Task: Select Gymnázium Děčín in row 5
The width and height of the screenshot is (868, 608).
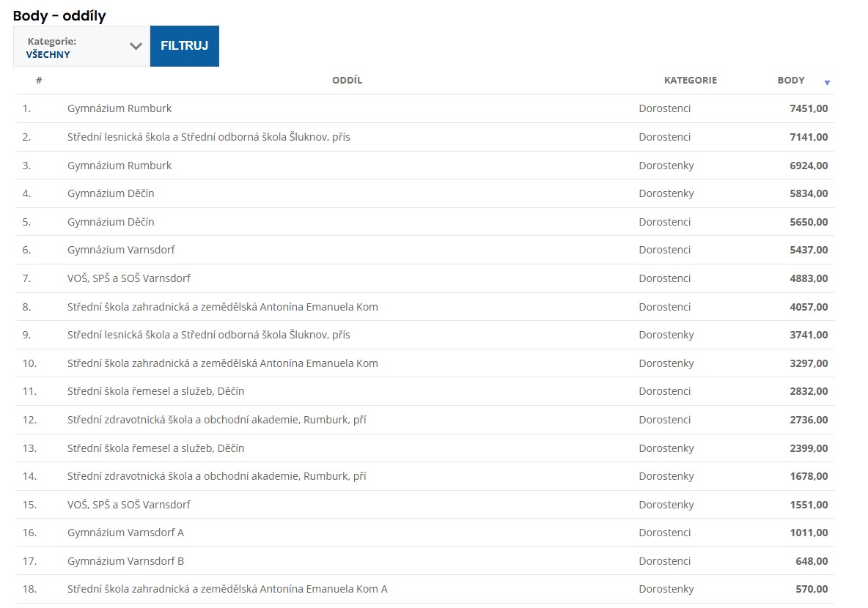Action: click(x=111, y=222)
